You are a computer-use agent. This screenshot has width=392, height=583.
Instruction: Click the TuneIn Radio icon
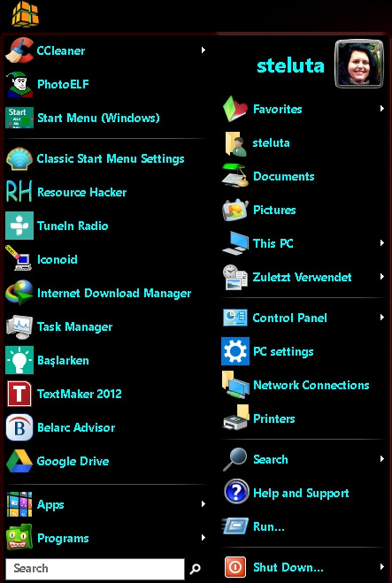[x=19, y=226]
